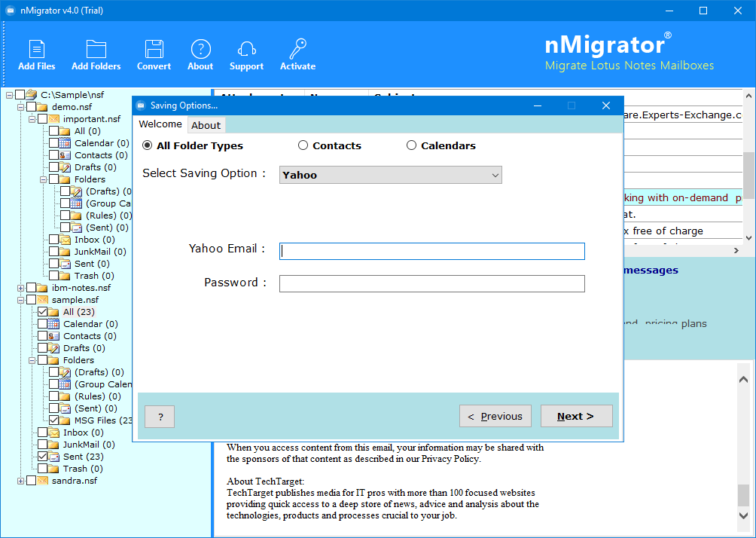The width and height of the screenshot is (756, 538).
Task: Click the (Group Calendars) icon under sample.nsf Folders
Action: click(65, 384)
